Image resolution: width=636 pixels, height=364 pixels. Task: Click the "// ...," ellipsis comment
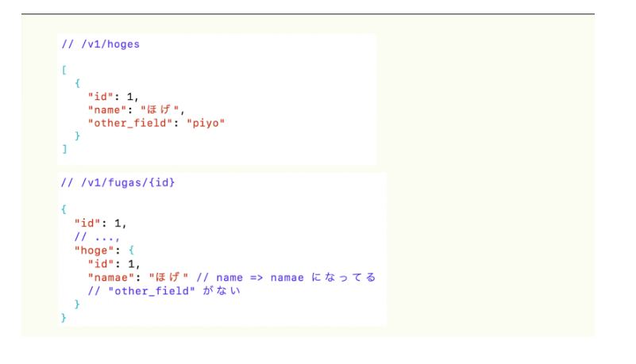(97, 237)
